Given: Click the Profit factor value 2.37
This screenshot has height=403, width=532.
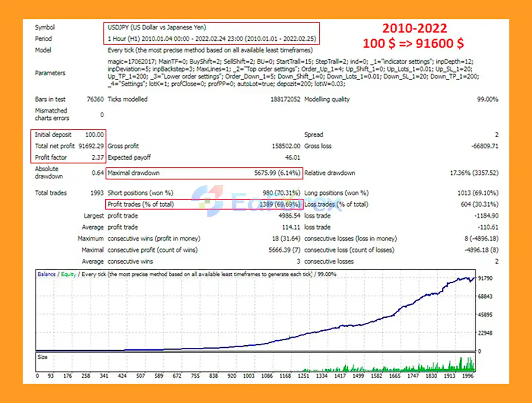Looking at the screenshot, I should [98, 158].
